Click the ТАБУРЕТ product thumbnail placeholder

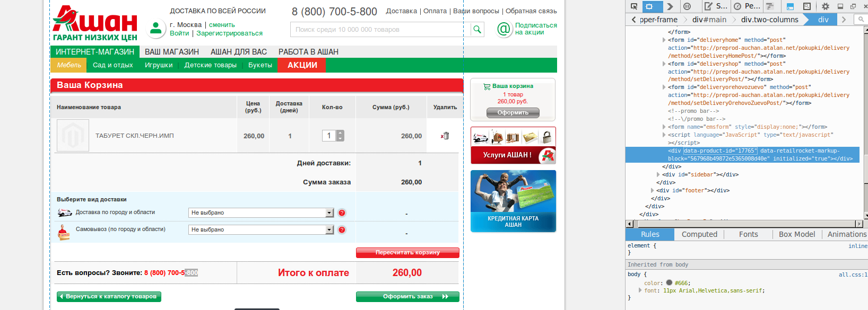coord(73,136)
